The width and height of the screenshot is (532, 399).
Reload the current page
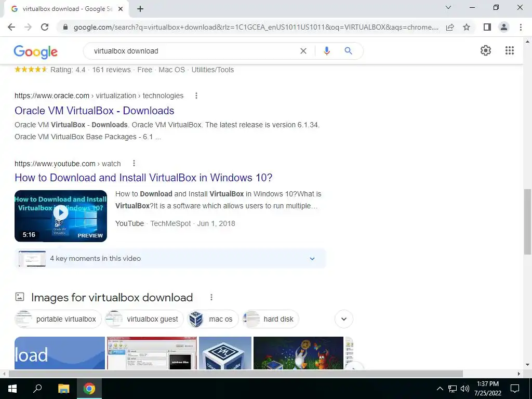[x=45, y=27]
